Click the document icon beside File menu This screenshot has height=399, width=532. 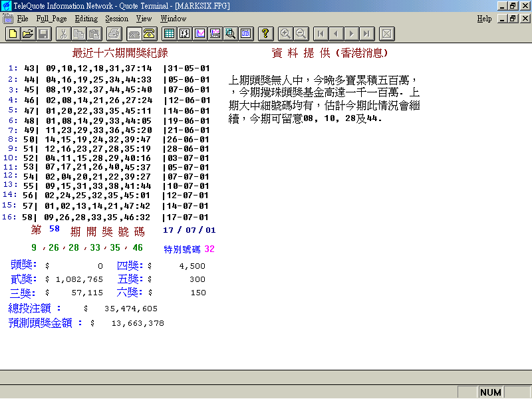tap(8, 19)
